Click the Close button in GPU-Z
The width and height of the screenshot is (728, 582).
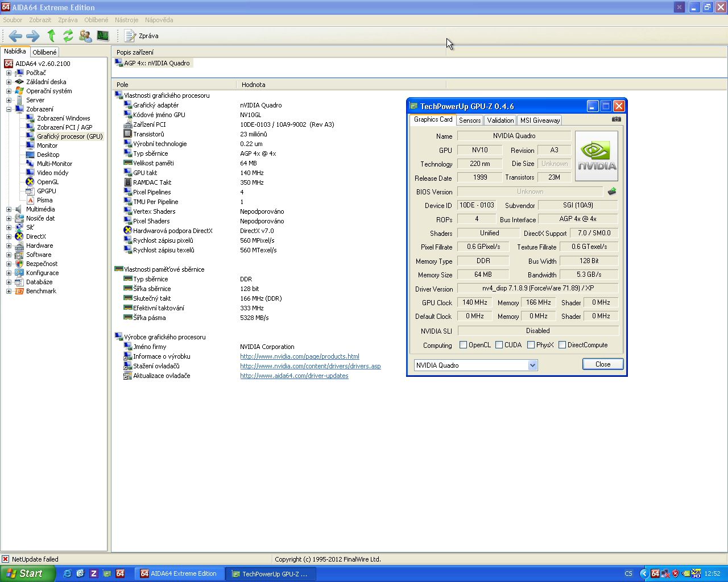pyautogui.click(x=603, y=364)
